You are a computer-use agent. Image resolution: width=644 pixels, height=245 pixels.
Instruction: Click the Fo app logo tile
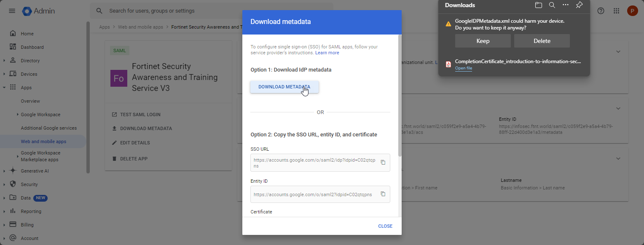pos(119,79)
